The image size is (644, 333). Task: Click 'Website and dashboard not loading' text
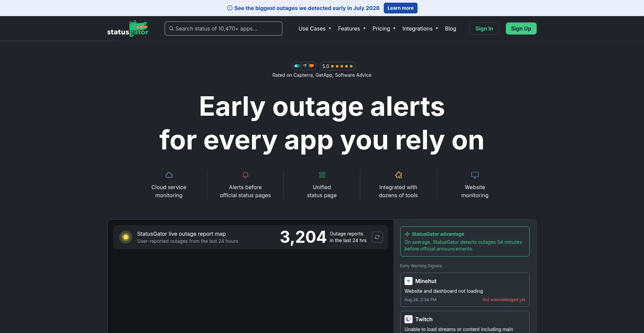(444, 291)
